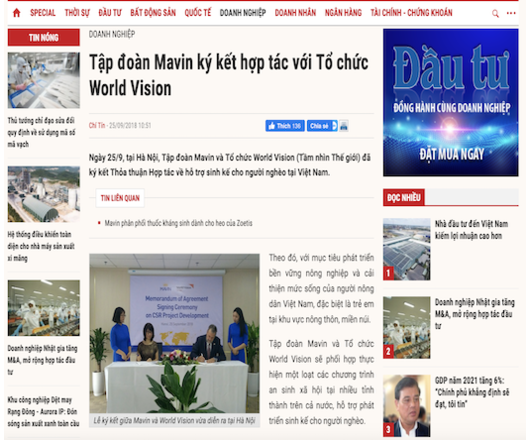Click the signing ceremony photo
530x440 pixels.
pyautogui.click(x=174, y=333)
